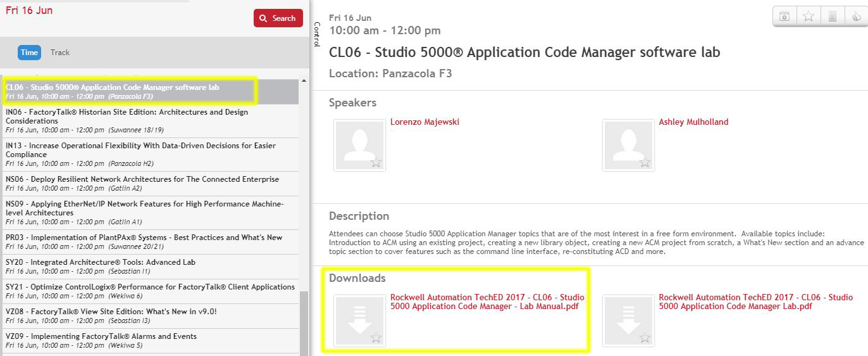Add session to calendar using calendar icon
The height and width of the screenshot is (356, 868).
pyautogui.click(x=784, y=16)
